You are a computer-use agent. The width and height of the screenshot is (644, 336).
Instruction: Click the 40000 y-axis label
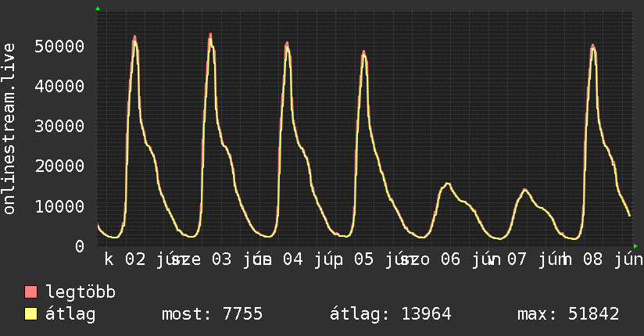59,86
